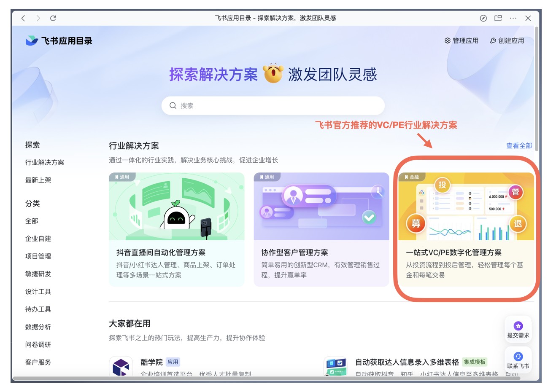The width and height of the screenshot is (556, 392).
Task: Open the 查看全部 link
Action: [518, 145]
